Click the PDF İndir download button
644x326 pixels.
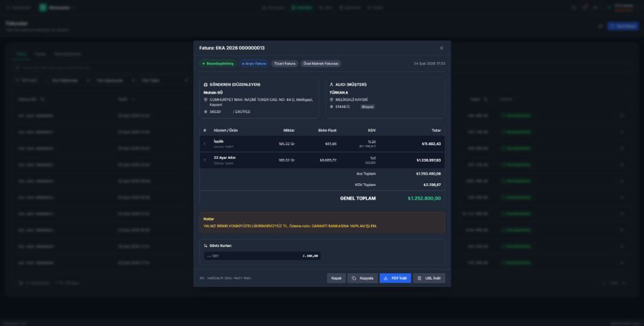pyautogui.click(x=395, y=278)
